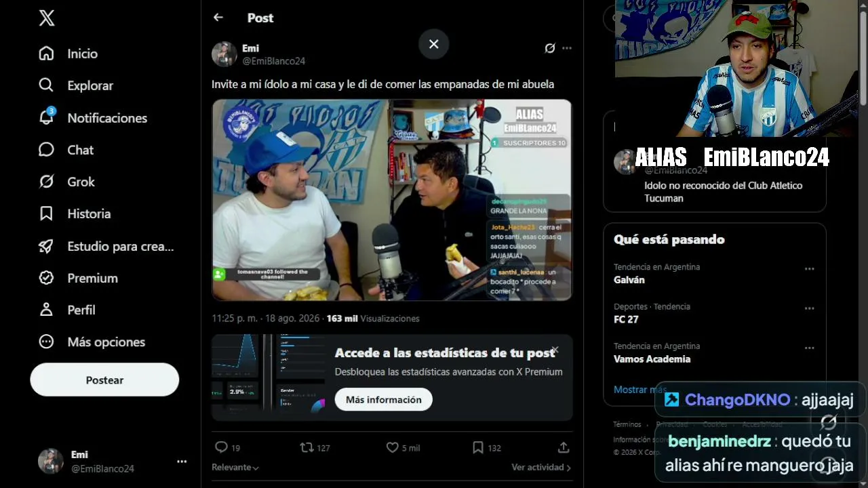Open the post's video thumbnail
Image resolution: width=868 pixels, height=488 pixels.
click(x=392, y=200)
